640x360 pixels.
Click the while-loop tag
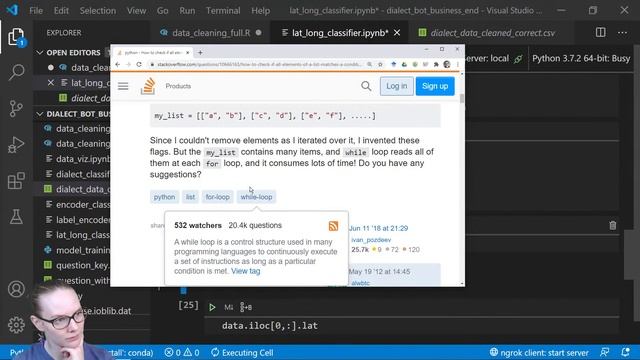pyautogui.click(x=256, y=197)
